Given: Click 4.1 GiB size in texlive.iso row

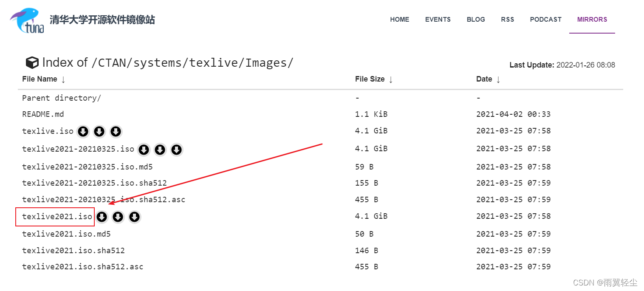Looking at the screenshot, I should (371, 131).
